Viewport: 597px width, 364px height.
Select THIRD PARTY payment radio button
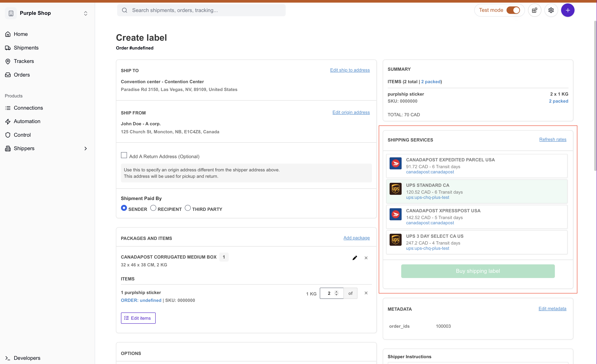[x=188, y=208]
